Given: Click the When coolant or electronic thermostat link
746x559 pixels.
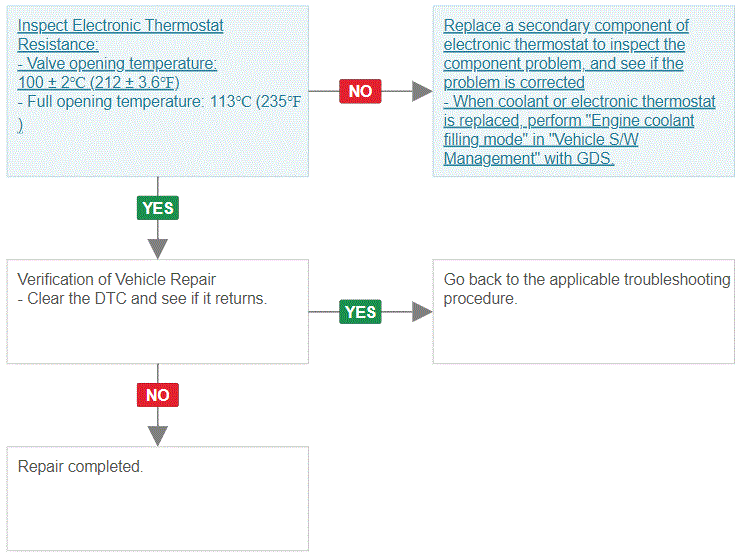Looking at the screenshot, I should (x=579, y=101).
